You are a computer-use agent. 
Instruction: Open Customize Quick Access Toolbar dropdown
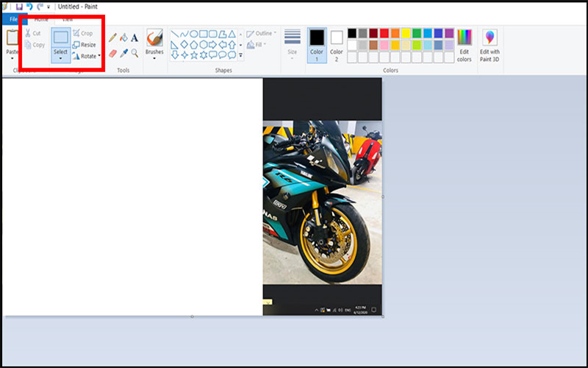tap(49, 7)
